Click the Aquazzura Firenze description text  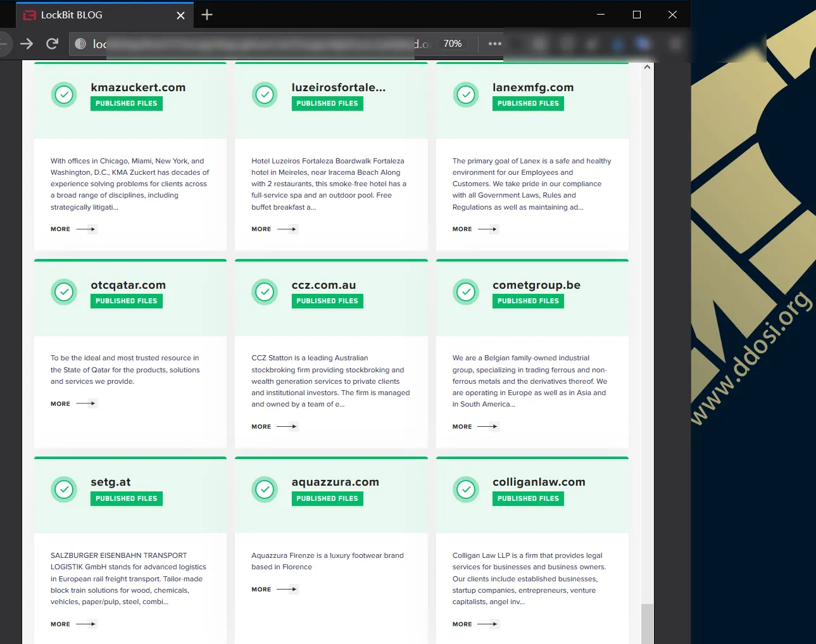(327, 561)
